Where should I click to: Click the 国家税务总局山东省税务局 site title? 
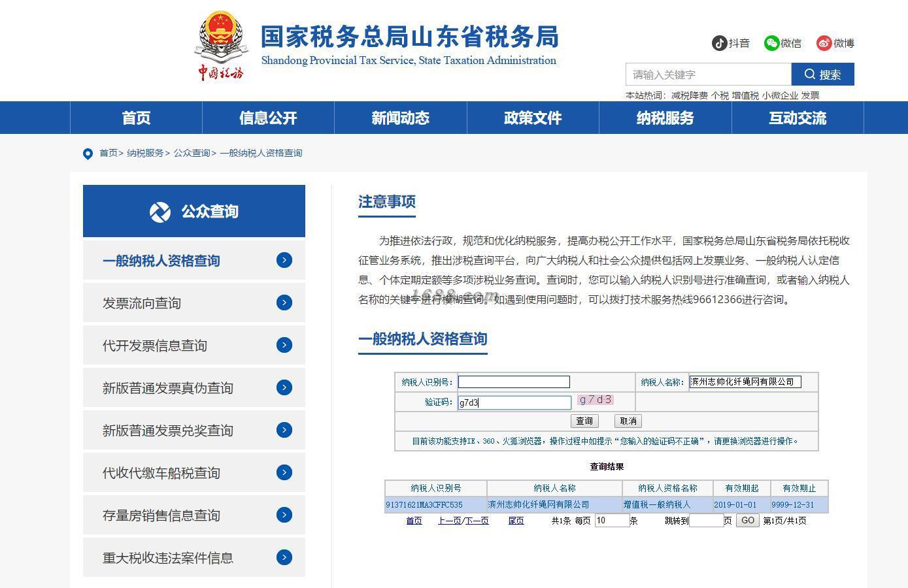pyautogui.click(x=410, y=37)
